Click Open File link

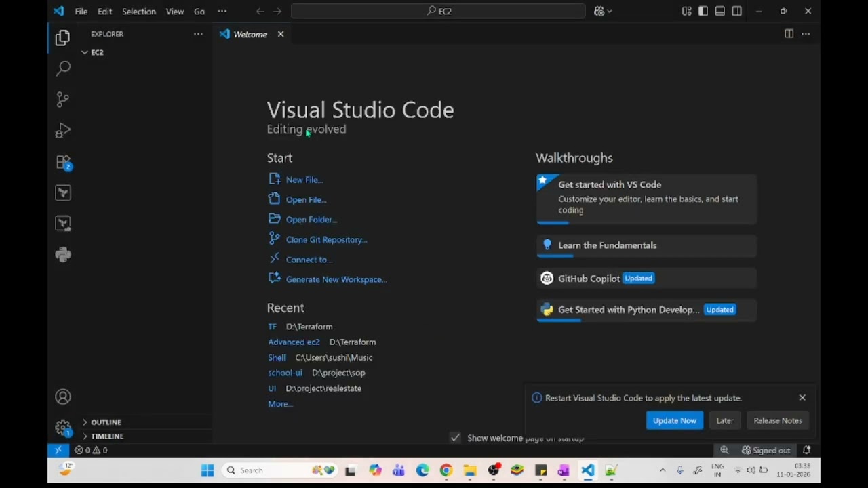(x=306, y=199)
